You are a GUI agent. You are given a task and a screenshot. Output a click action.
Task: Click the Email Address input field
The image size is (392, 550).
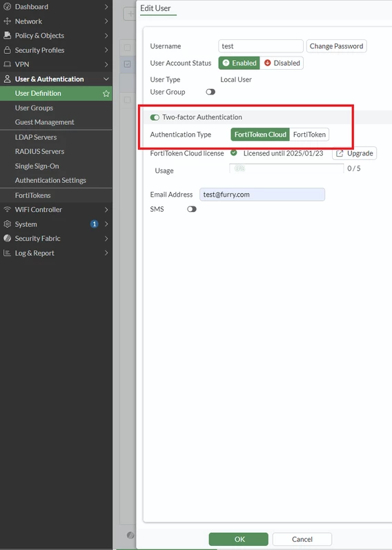(262, 195)
